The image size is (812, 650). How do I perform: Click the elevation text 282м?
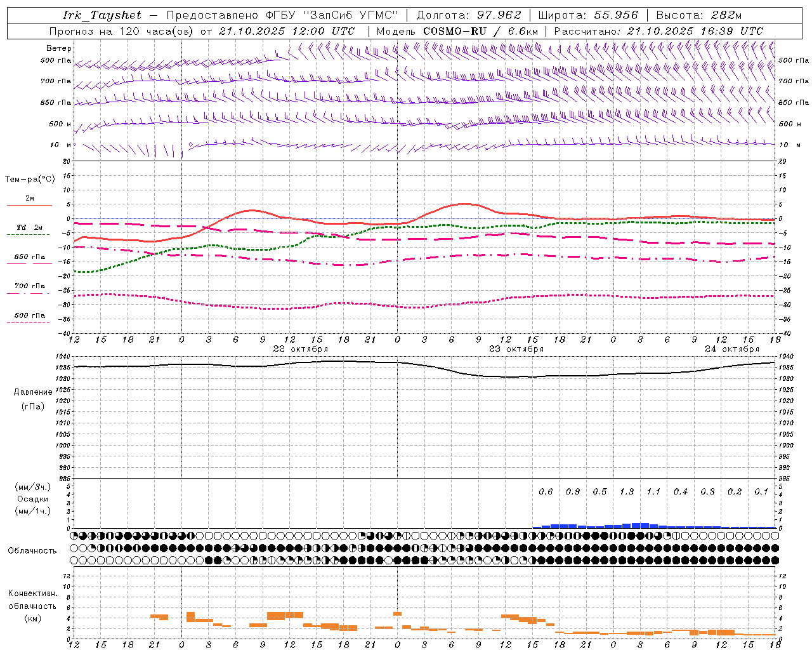tap(726, 15)
